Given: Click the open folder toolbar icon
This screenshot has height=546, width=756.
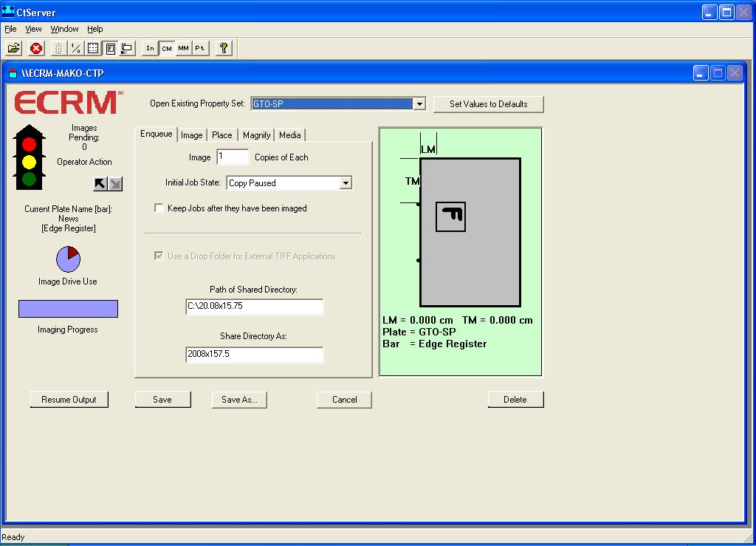Looking at the screenshot, I should (13, 49).
